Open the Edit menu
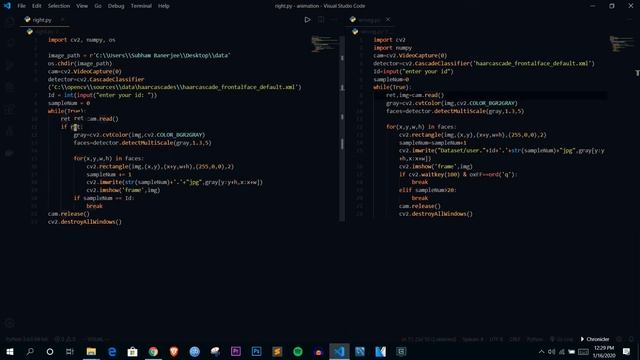The image size is (640, 360). tap(37, 6)
